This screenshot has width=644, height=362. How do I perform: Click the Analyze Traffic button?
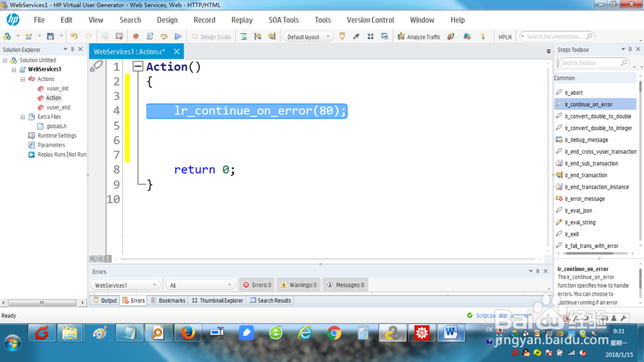(x=419, y=37)
